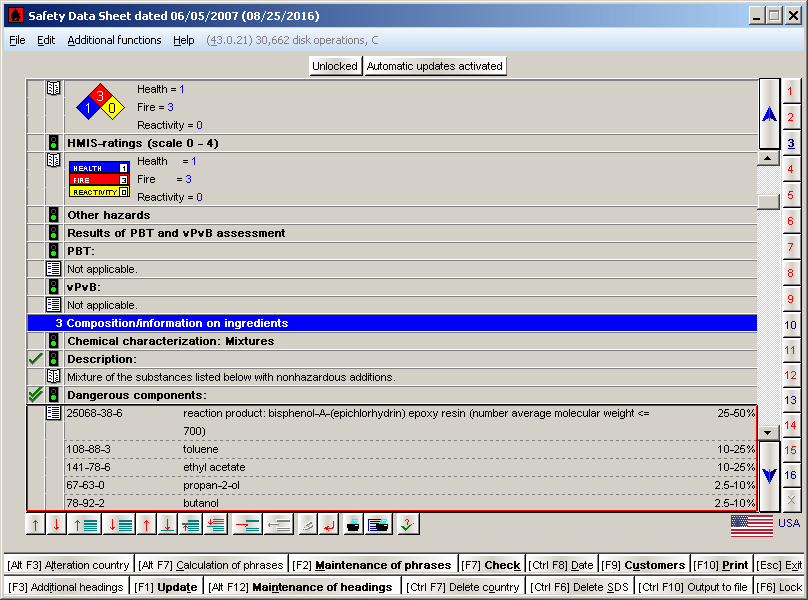Viewport: 808px width, 600px height.
Task: Click the book icon beside the NFPA diamond
Action: [x=54, y=89]
